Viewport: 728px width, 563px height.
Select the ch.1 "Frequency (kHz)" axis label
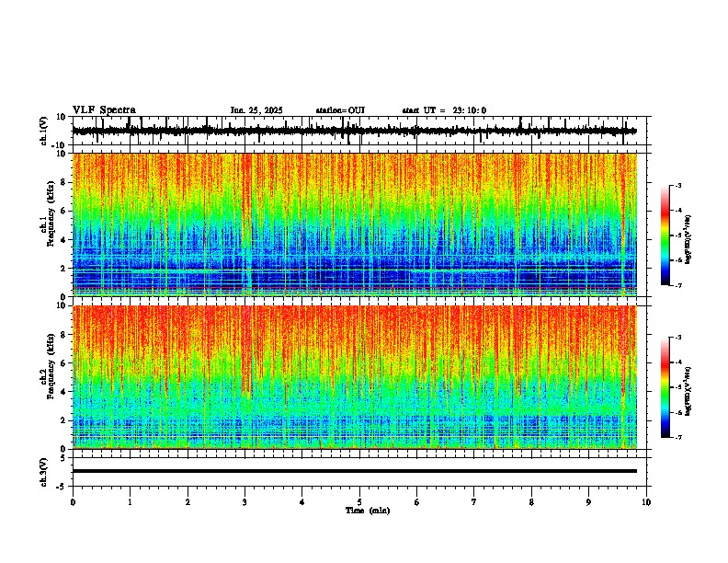pos(51,214)
